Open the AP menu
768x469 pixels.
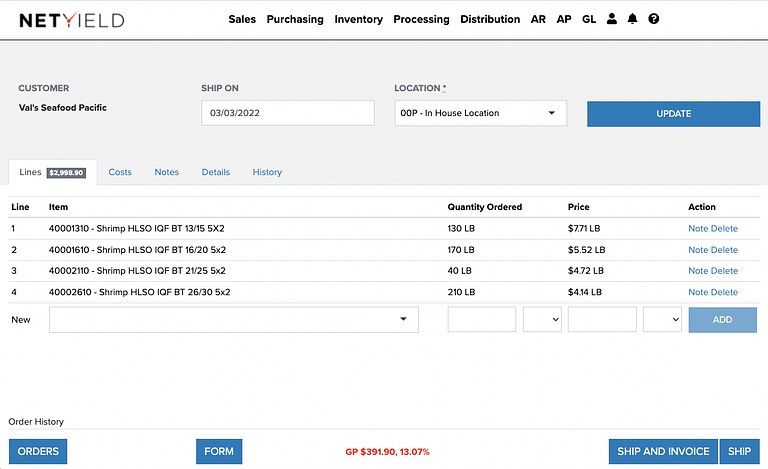(x=564, y=19)
